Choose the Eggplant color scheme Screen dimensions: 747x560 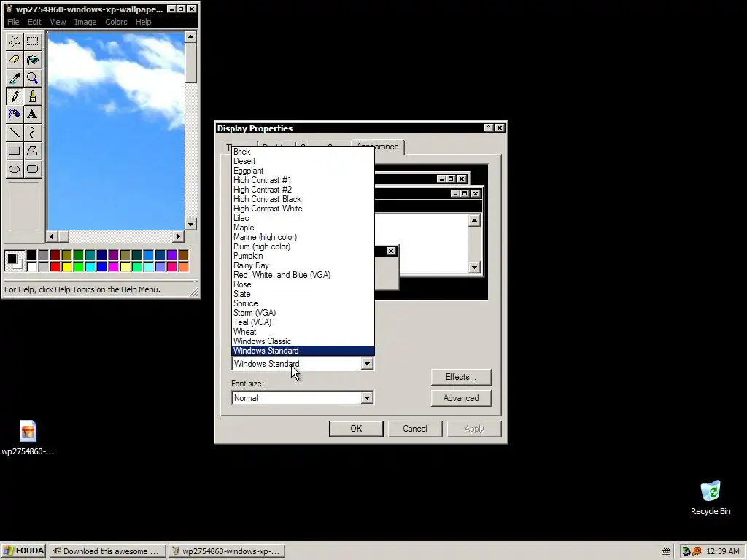pos(303,171)
